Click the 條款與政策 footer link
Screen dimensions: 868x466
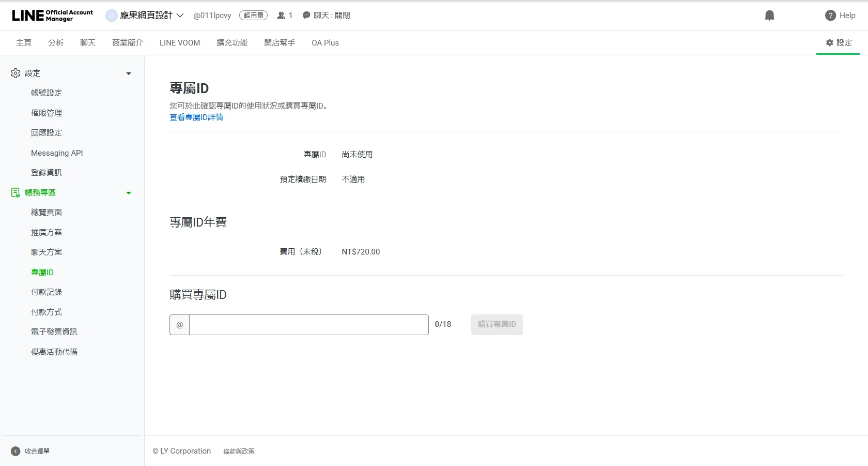coord(239,452)
